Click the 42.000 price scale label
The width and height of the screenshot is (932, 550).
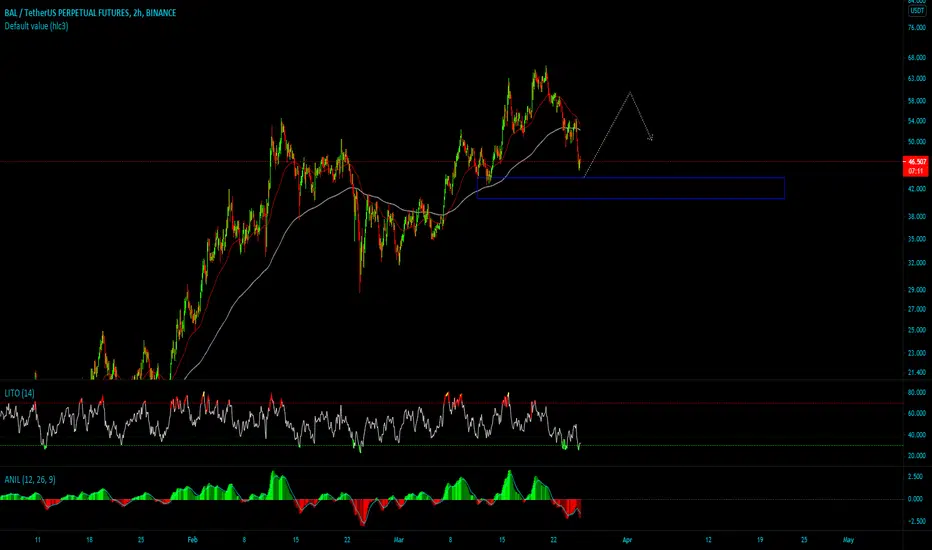[x=917, y=188]
